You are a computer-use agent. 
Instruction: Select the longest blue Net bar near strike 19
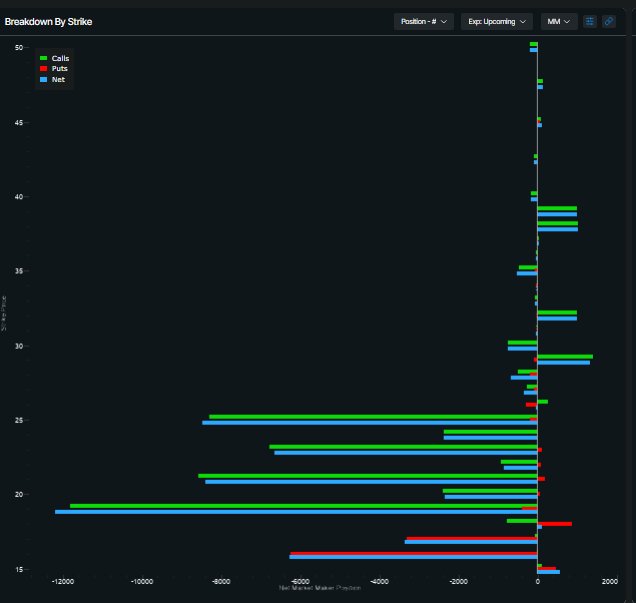click(x=296, y=512)
